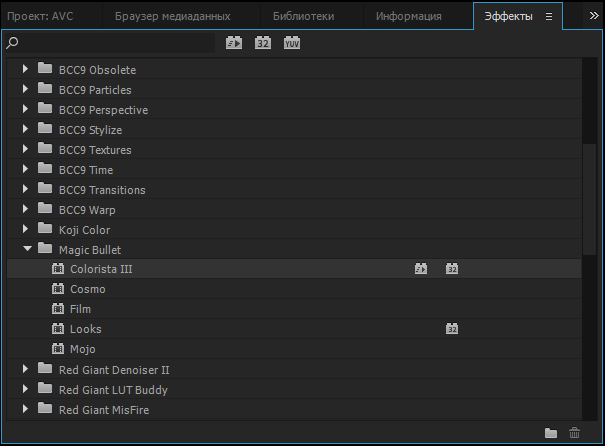This screenshot has width=605, height=446.
Task: Toggle the YUV Effects filter button
Action: click(292, 43)
